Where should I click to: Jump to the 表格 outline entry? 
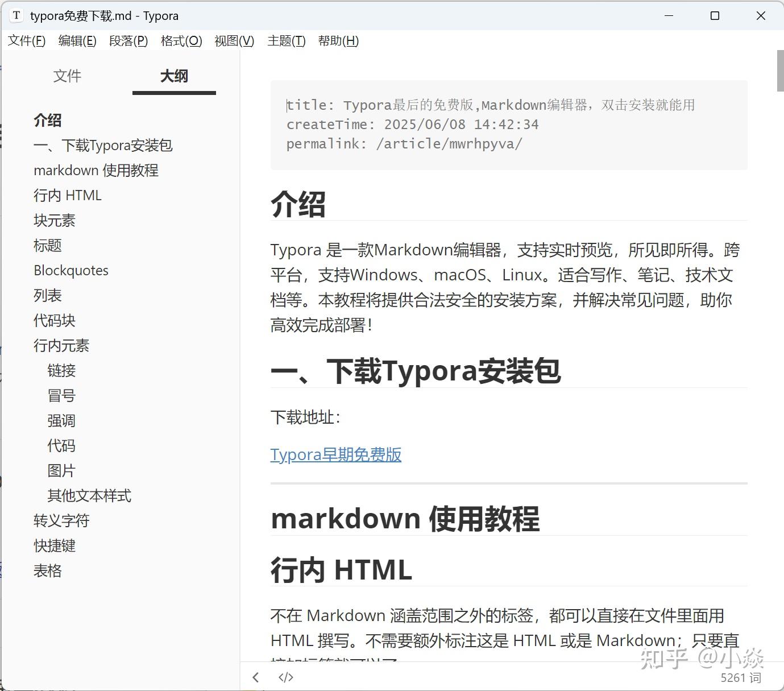coord(47,570)
